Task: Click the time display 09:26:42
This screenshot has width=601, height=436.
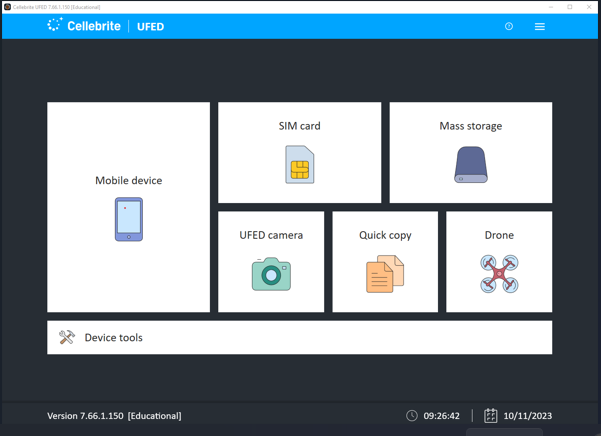Action: point(442,416)
